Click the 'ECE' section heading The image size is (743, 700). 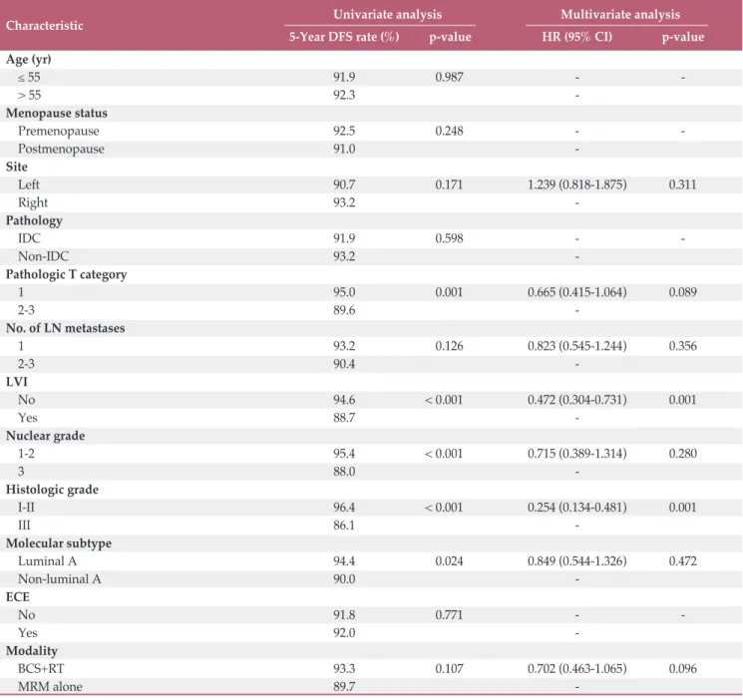[x=18, y=597]
